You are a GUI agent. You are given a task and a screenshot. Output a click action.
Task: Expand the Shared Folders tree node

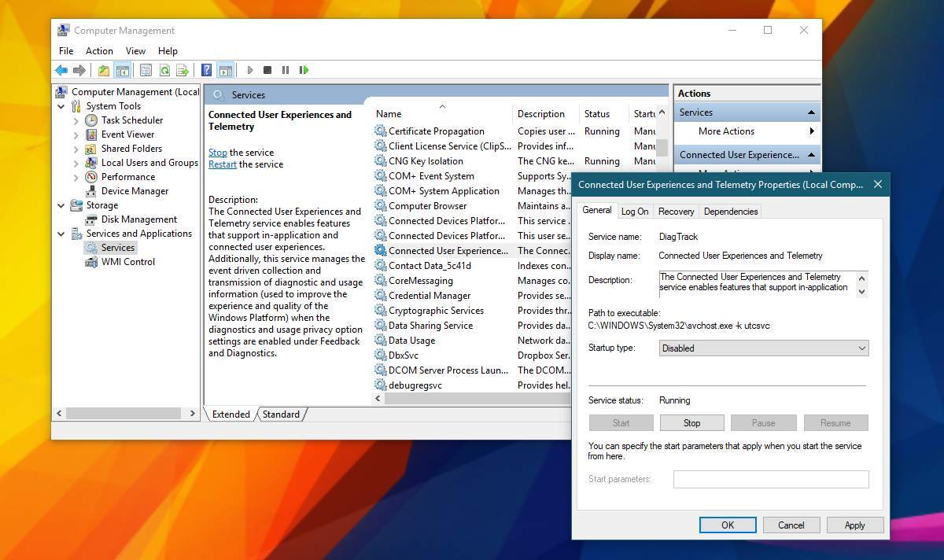point(76,149)
